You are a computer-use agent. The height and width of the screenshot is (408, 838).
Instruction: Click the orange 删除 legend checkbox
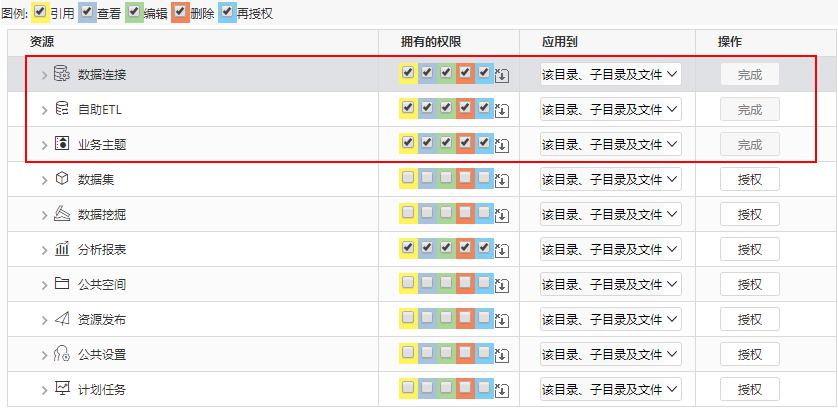pyautogui.click(x=180, y=11)
